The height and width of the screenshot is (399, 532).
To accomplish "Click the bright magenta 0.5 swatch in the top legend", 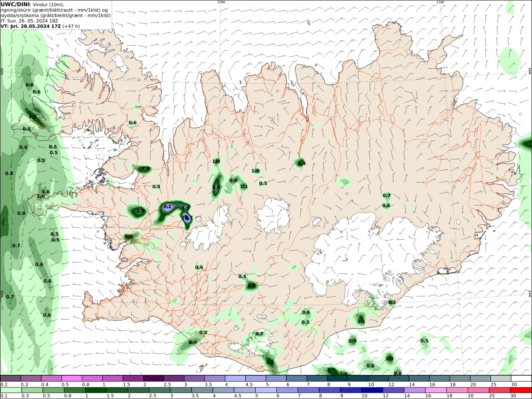I will click(x=72, y=379).
